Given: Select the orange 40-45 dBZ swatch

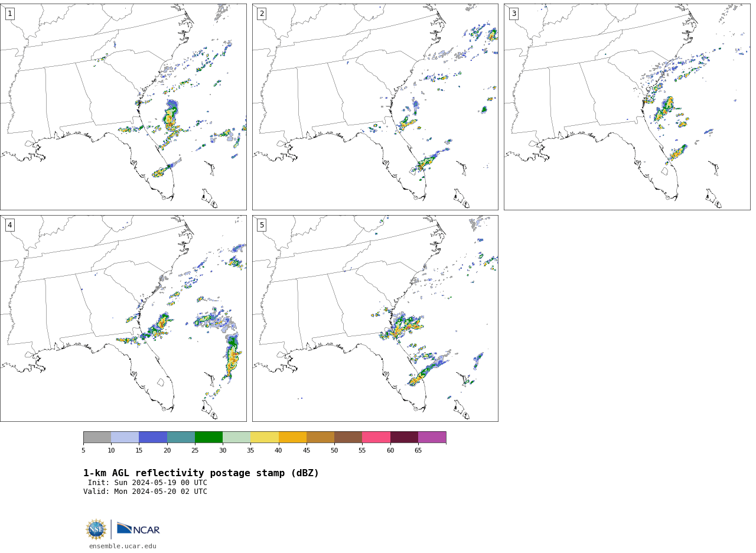Looking at the screenshot, I should tap(292, 437).
